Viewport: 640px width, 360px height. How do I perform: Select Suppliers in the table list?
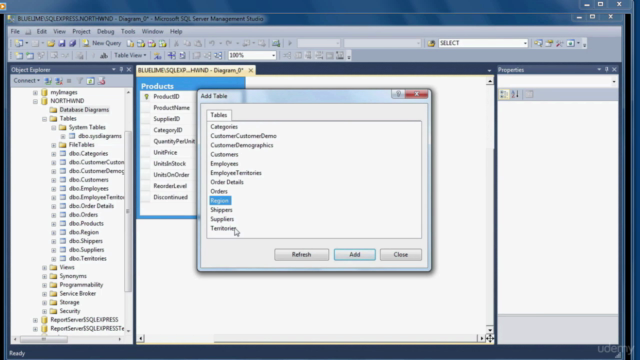pos(222,219)
